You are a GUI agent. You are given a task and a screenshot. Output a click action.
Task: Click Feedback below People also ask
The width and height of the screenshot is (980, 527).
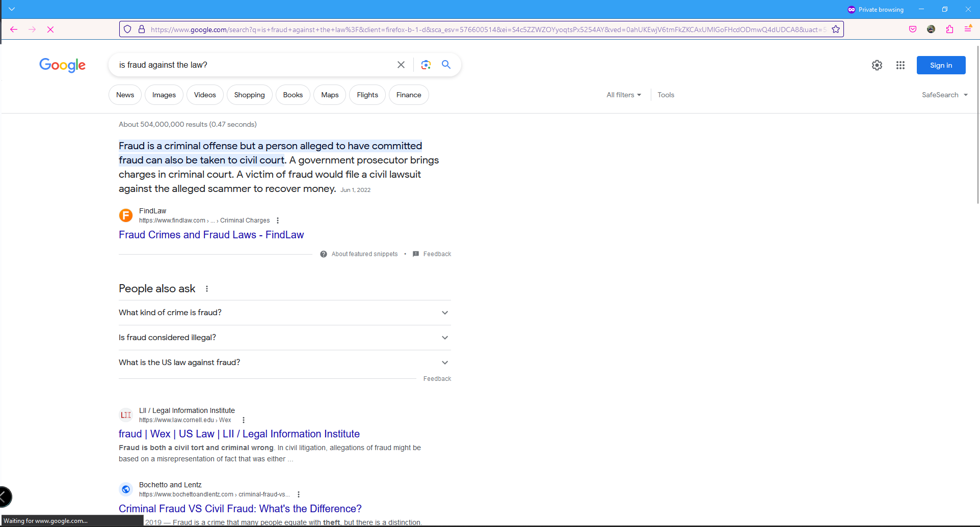(x=437, y=379)
